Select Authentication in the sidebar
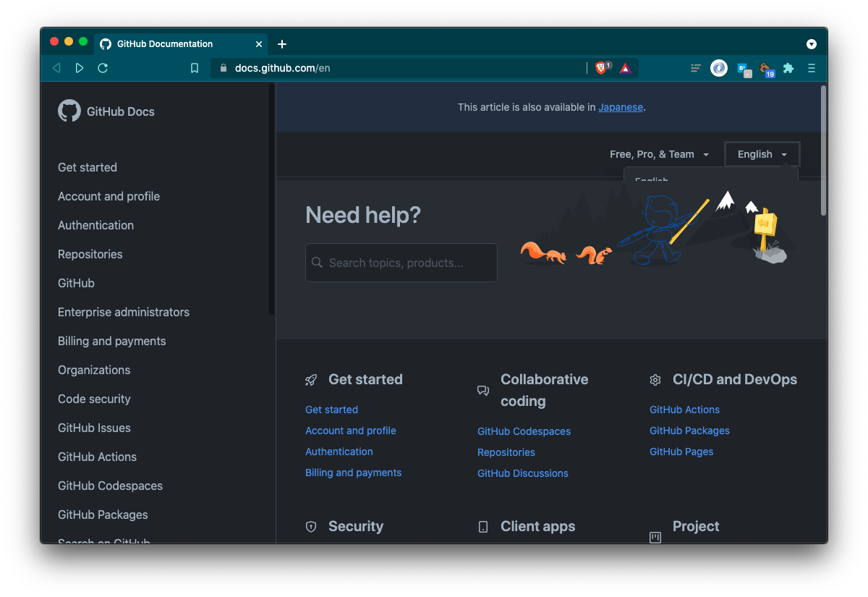This screenshot has height=597, width=868. 95,225
